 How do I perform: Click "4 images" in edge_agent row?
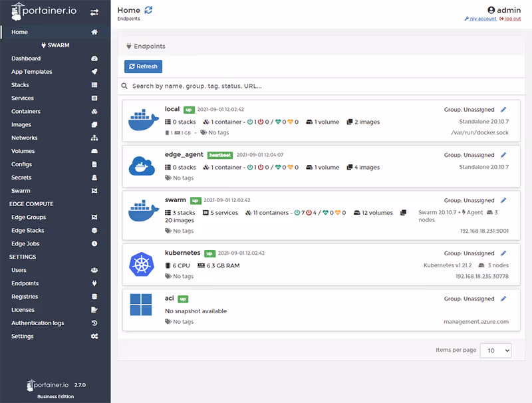(363, 167)
